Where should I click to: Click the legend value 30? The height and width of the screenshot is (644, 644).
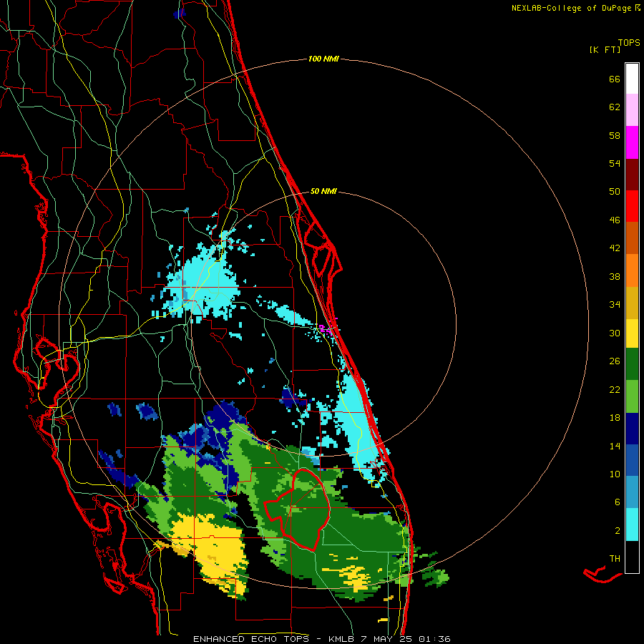click(615, 333)
